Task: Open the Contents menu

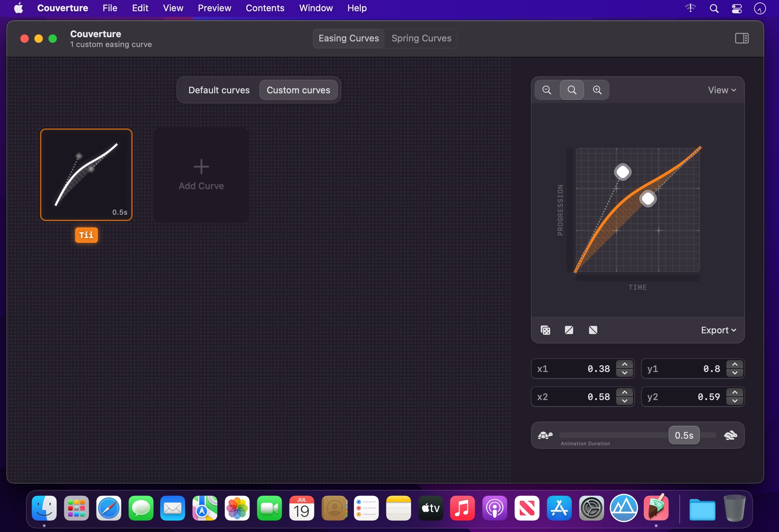Action: [x=265, y=8]
